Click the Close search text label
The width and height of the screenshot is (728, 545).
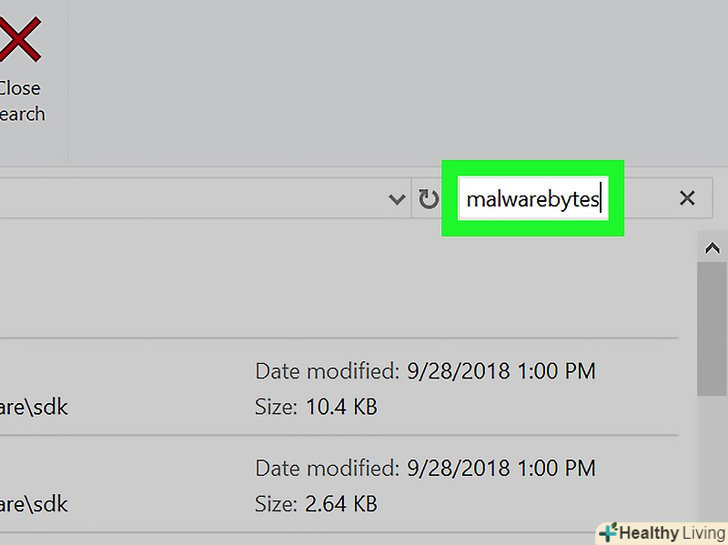(22, 101)
